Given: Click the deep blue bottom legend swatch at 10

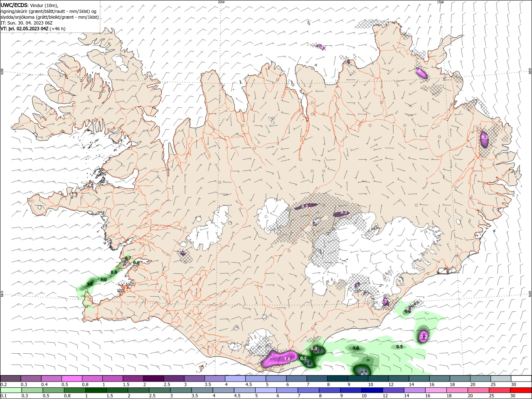Looking at the screenshot, I should pos(372,390).
